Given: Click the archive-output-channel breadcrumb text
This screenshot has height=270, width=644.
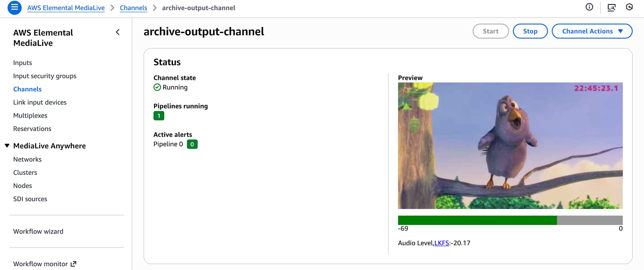Looking at the screenshot, I should coord(199,8).
